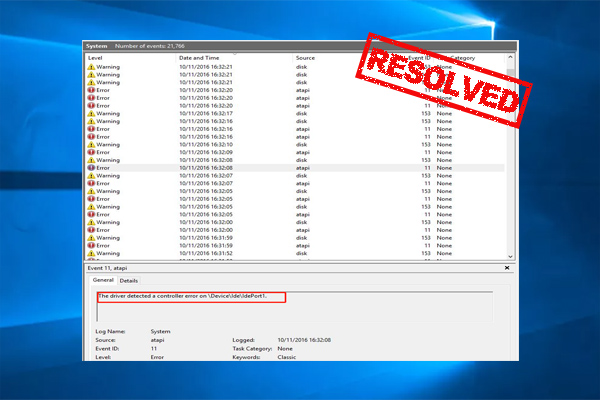The height and width of the screenshot is (400, 600).
Task: Sort by the Source column header
Action: (305, 58)
